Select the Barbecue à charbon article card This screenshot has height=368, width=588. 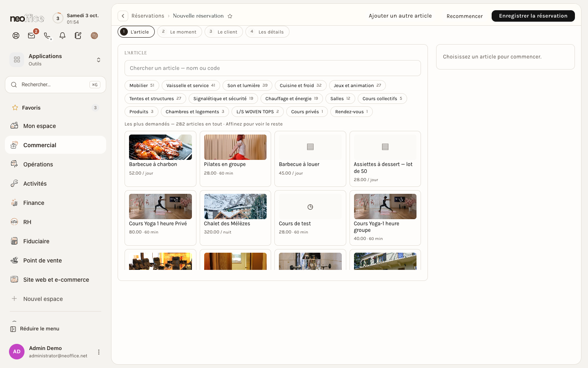(160, 159)
